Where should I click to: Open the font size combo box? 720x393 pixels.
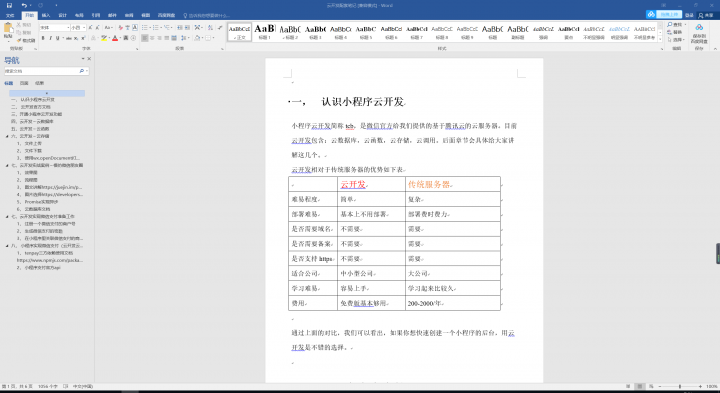(x=78, y=28)
